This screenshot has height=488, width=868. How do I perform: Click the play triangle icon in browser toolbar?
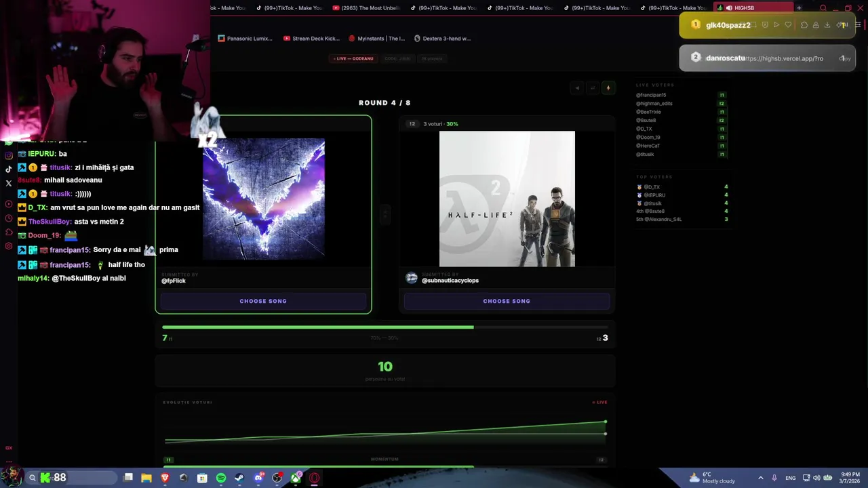click(776, 25)
